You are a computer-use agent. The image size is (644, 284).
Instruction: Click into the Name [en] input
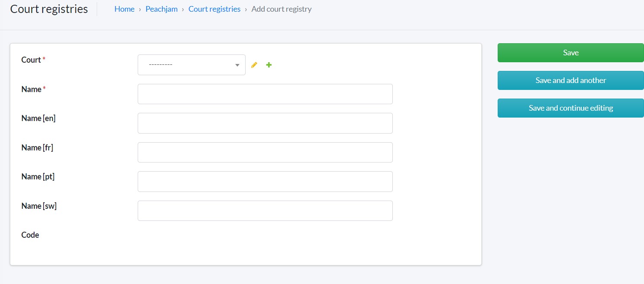pyautogui.click(x=265, y=123)
